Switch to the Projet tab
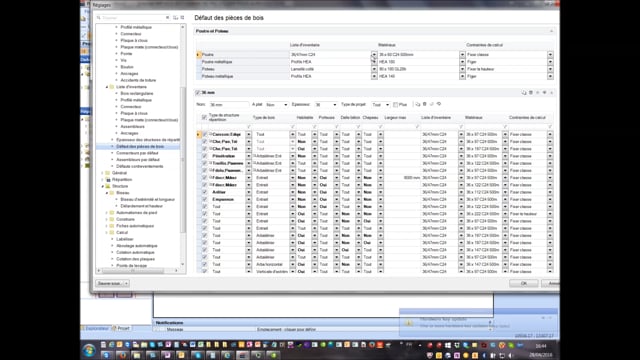The height and width of the screenshot is (360, 640). (x=122, y=328)
